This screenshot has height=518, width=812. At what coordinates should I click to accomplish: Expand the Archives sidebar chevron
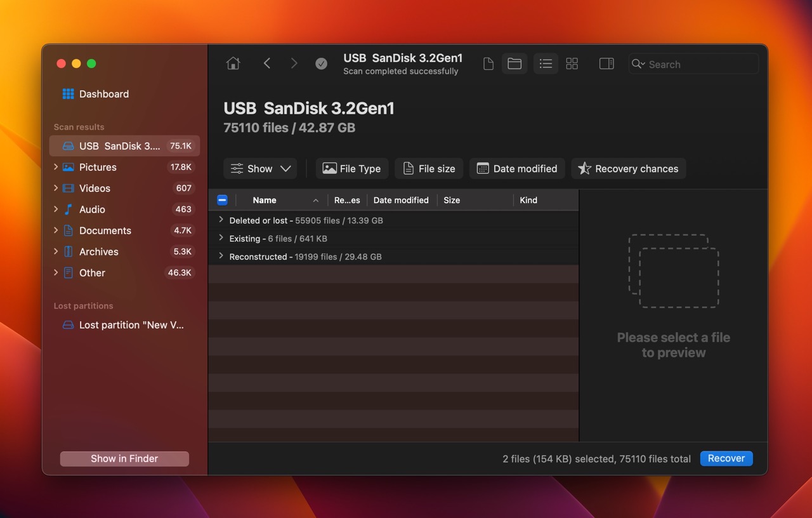click(x=56, y=251)
